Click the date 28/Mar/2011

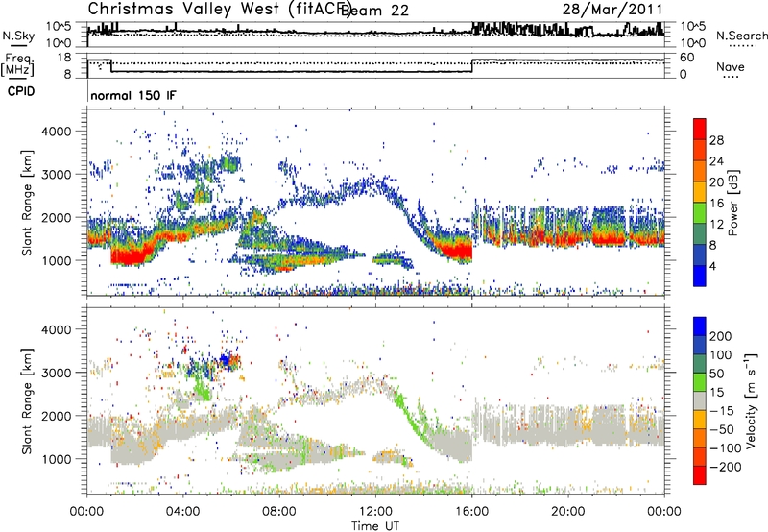[612, 9]
